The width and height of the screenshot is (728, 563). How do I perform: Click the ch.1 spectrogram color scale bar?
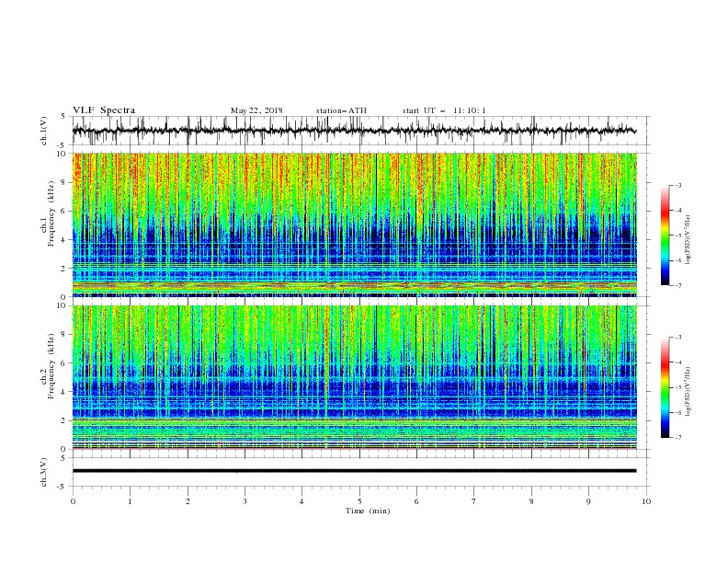[x=665, y=236]
